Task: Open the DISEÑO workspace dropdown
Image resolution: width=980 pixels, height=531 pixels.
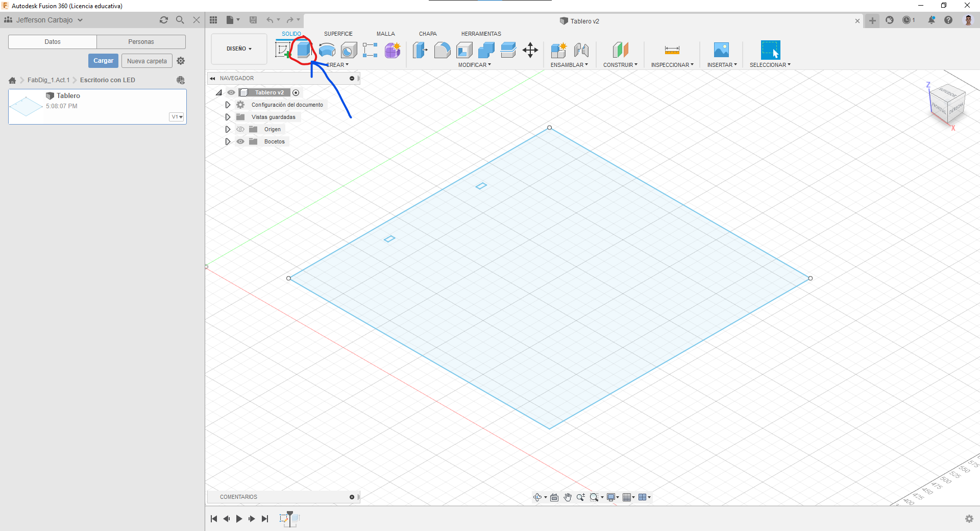Action: tap(239, 49)
